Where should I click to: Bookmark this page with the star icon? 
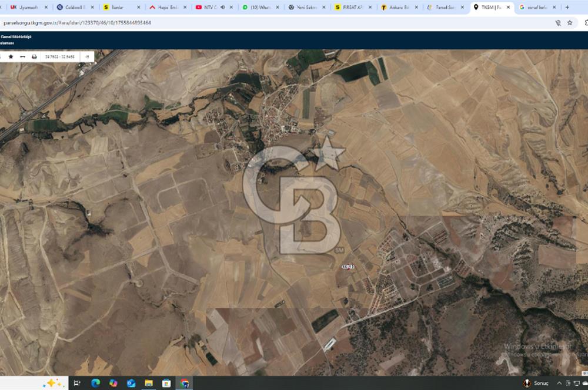click(570, 23)
